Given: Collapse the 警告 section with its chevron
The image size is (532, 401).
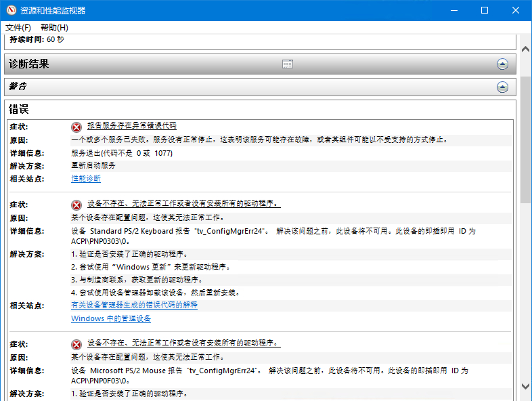Looking at the screenshot, I should coord(502,87).
